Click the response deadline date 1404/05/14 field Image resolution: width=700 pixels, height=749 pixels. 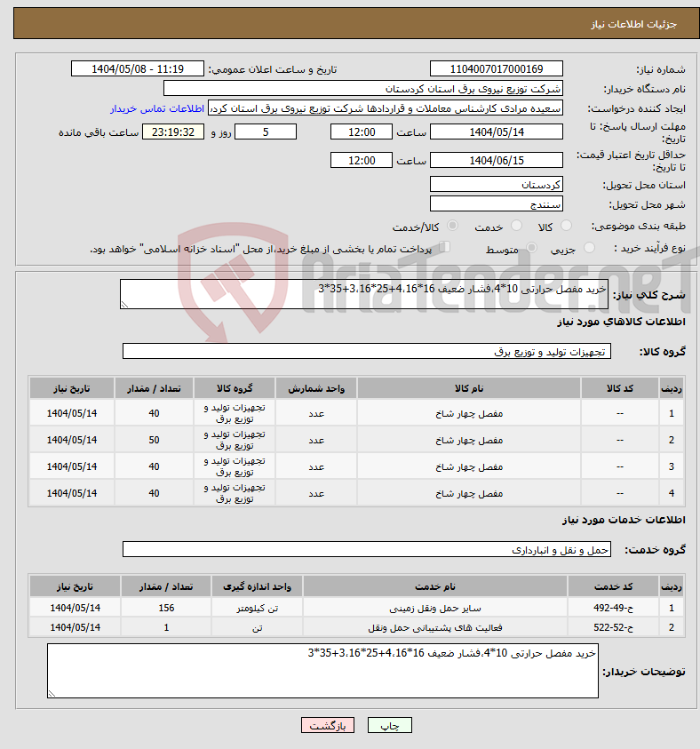pyautogui.click(x=496, y=131)
